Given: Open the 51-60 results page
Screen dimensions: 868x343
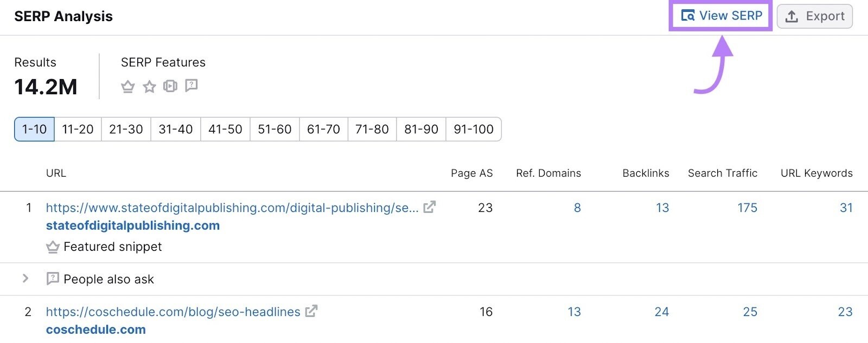Looking at the screenshot, I should tap(274, 129).
